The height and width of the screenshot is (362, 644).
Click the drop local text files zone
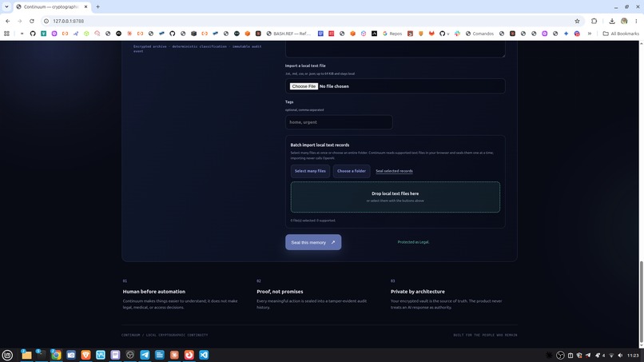(x=395, y=197)
